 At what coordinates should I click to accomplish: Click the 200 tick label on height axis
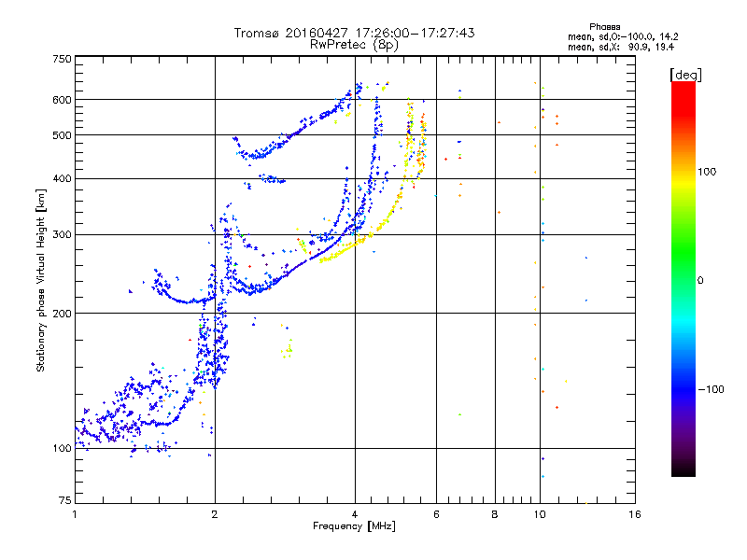click(62, 314)
